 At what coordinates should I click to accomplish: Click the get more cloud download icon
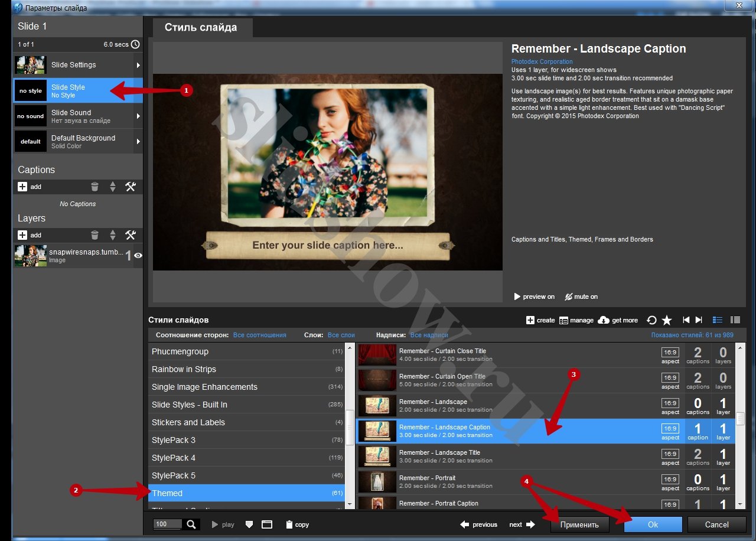click(603, 320)
